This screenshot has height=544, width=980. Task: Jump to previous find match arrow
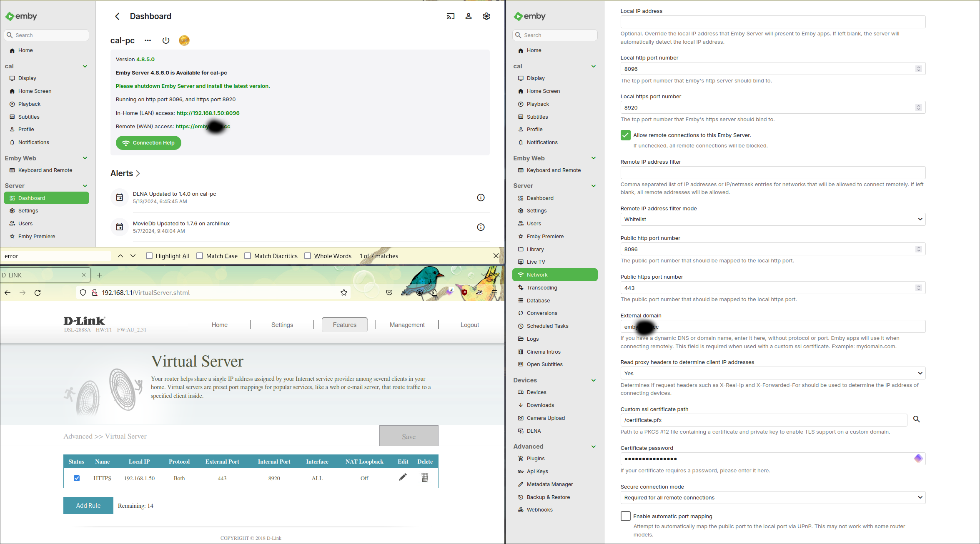(x=120, y=256)
